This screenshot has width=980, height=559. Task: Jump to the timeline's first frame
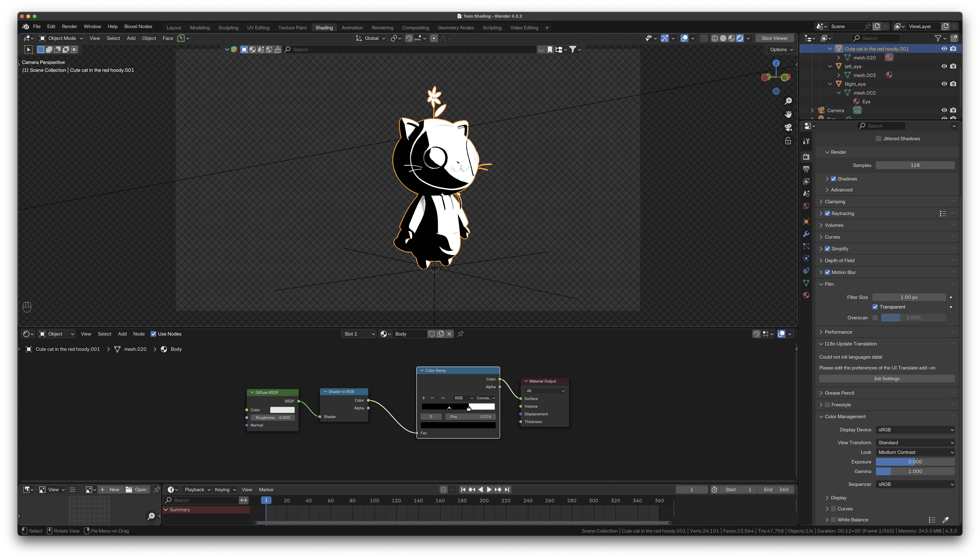coord(463,490)
